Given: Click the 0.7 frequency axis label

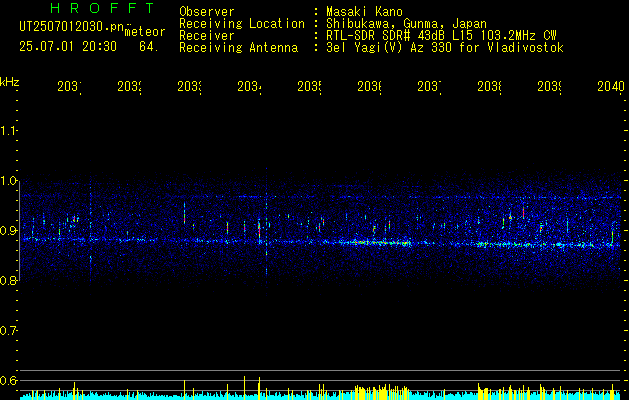Looking at the screenshot, I should (x=8, y=331).
